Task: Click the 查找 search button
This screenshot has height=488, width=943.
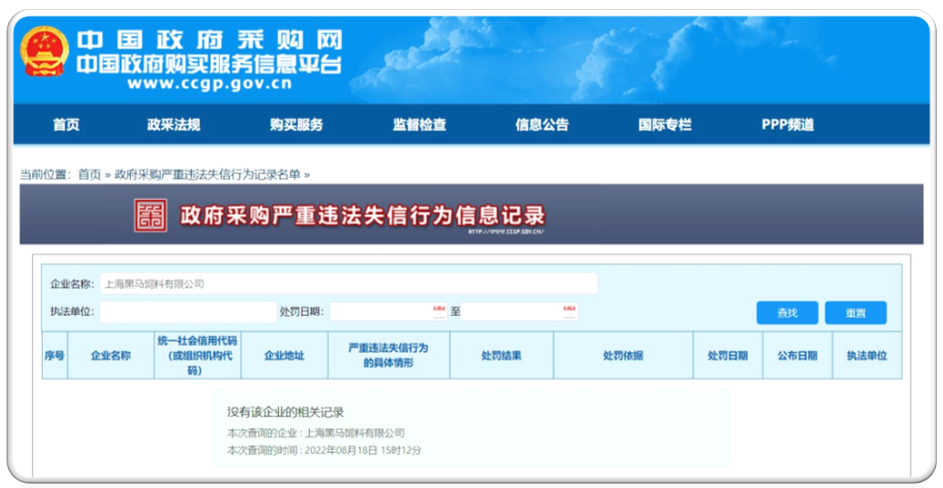Action: 787,313
